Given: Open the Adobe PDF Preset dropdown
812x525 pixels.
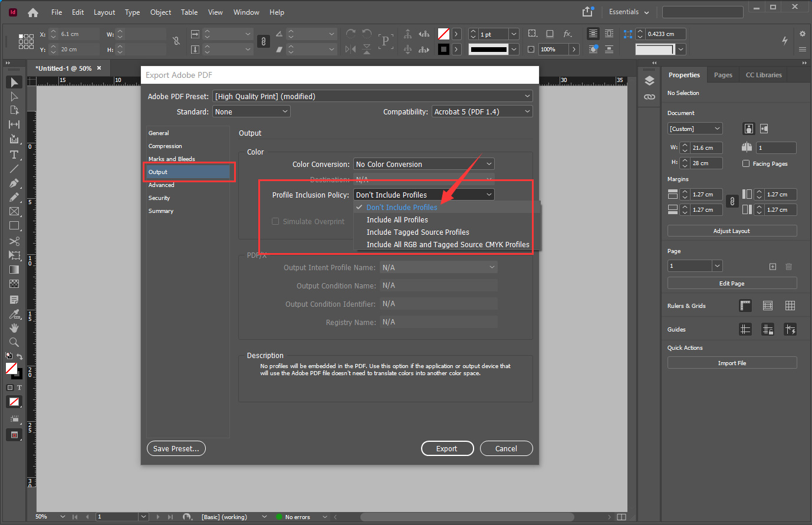Looking at the screenshot, I should [x=373, y=96].
